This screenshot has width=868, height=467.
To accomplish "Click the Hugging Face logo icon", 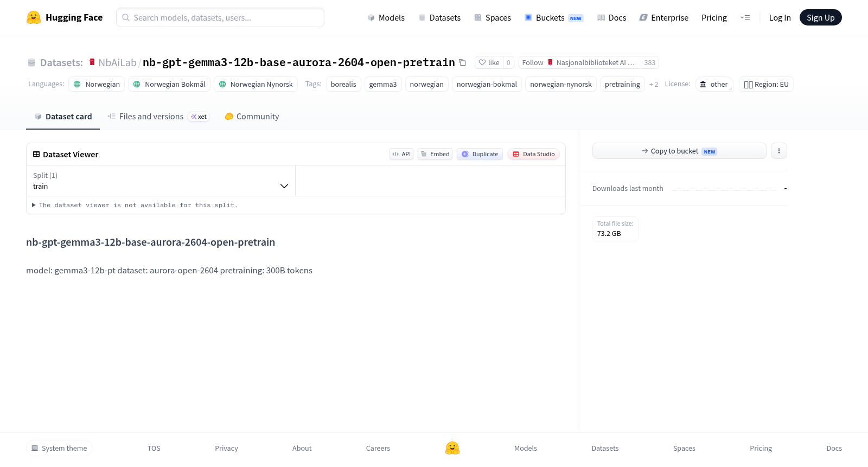I will 34,17.
